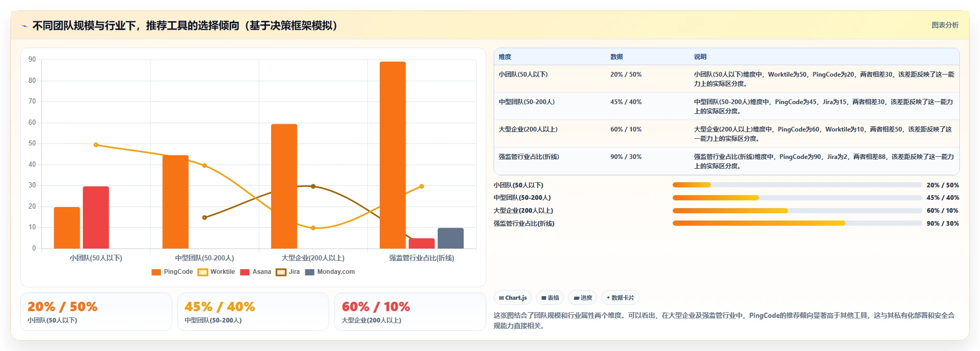Select table cell 小团队(50人以下) in 维度 column
The height and width of the screenshot is (351, 980).
tap(523, 75)
